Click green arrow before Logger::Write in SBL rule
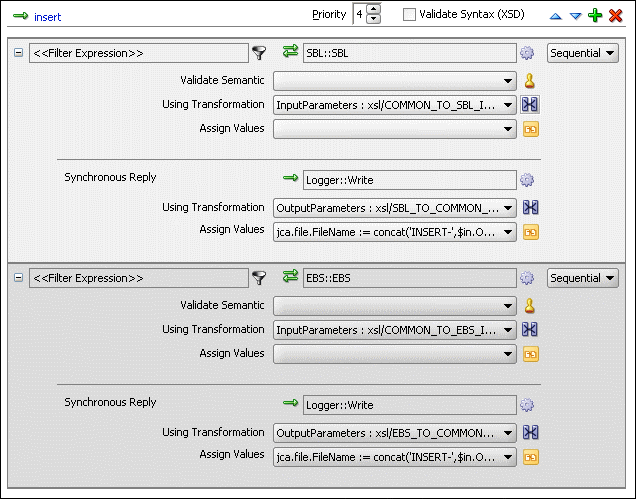The height and width of the screenshot is (499, 636). coord(290,178)
